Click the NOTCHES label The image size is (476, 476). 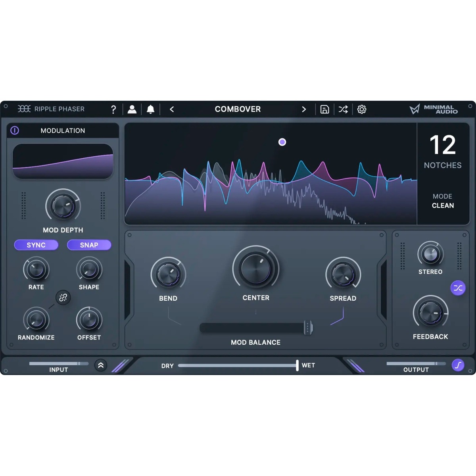[x=443, y=165]
